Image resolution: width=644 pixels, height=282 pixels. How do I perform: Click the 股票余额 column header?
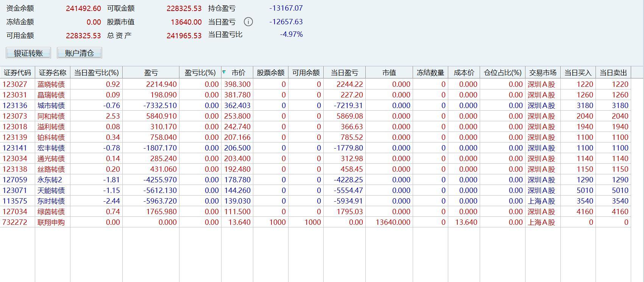tap(270, 72)
